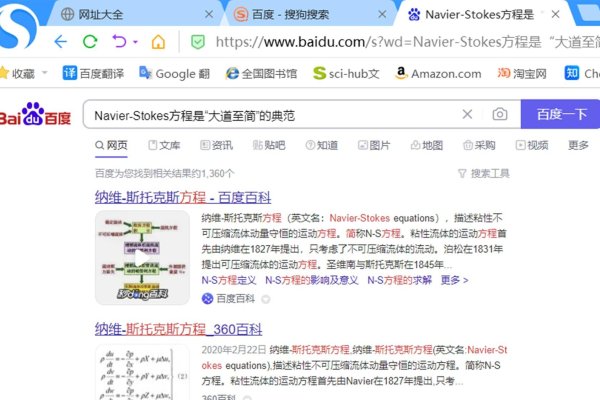Screen dimensions: 600x400
Task: Switch to the 资讯 tab
Action: click(217, 145)
